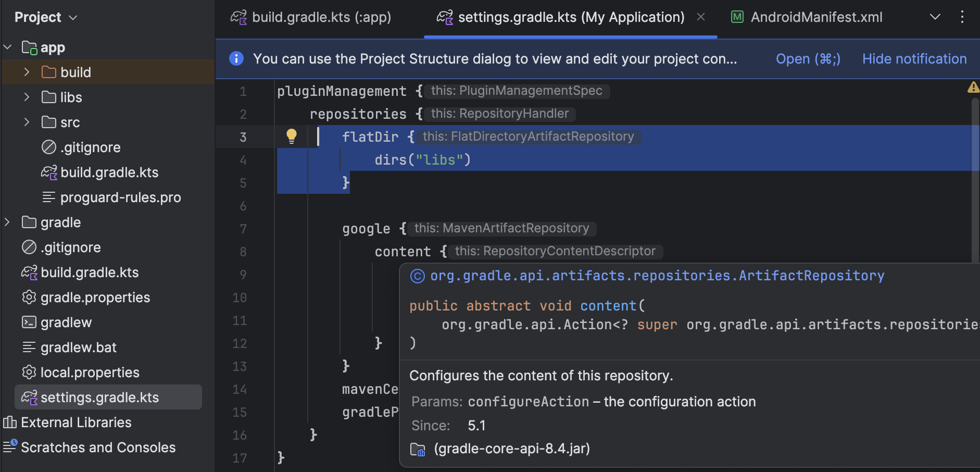The height and width of the screenshot is (472, 980).
Task: Click the build folder icon
Action: pyautogui.click(x=49, y=72)
